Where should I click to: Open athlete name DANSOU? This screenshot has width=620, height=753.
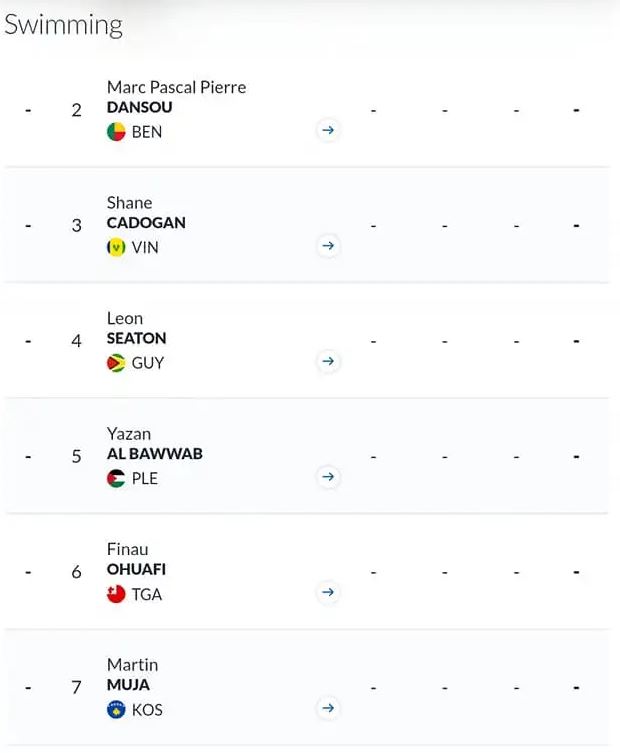[x=139, y=107]
